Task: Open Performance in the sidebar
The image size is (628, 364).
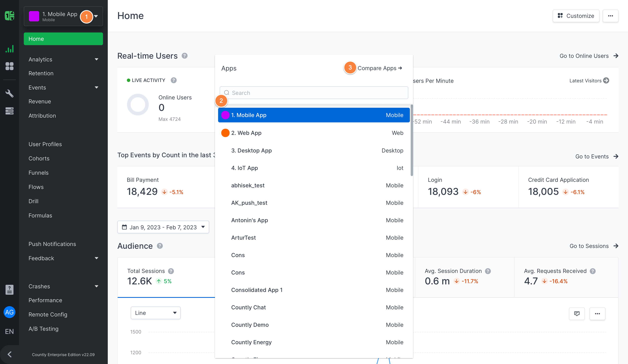Action: 45,300
